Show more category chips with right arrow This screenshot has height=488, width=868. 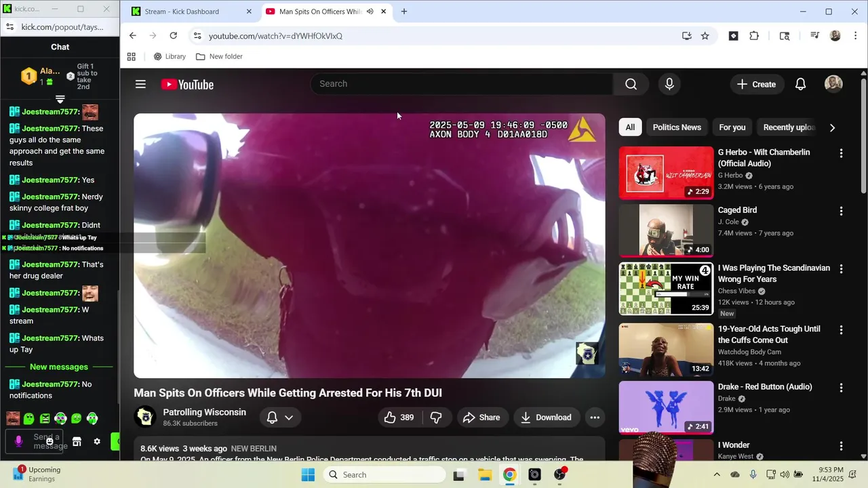click(832, 127)
